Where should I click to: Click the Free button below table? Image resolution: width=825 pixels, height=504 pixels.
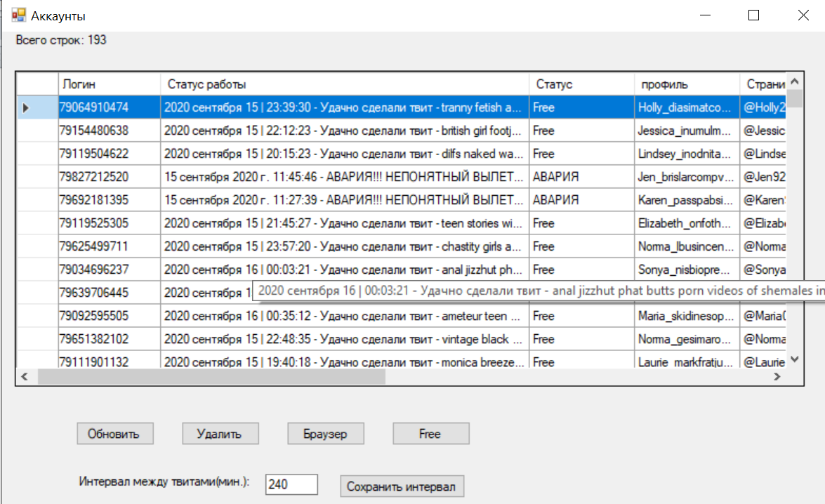click(430, 434)
